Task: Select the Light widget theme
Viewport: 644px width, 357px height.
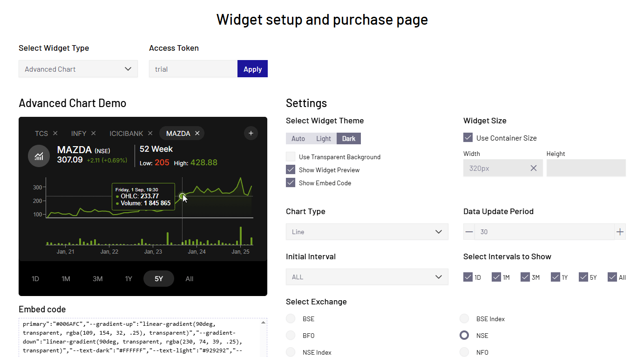Action: 323,139
